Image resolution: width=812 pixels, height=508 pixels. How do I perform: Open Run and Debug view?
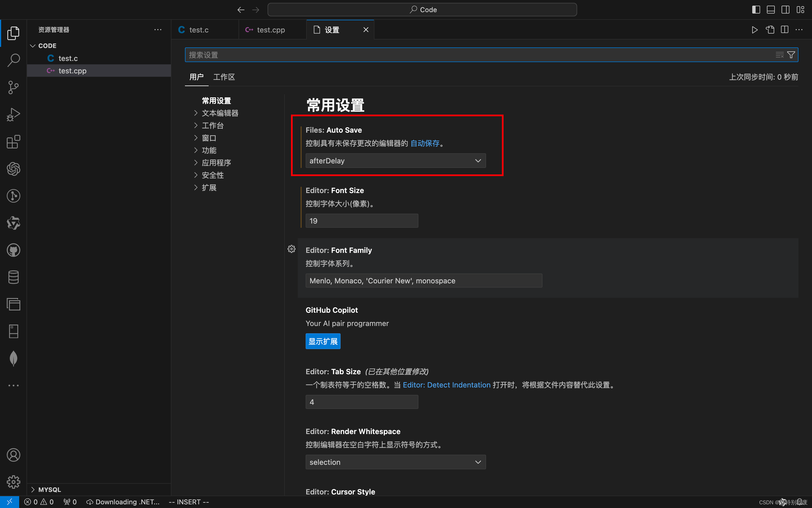[x=14, y=115]
